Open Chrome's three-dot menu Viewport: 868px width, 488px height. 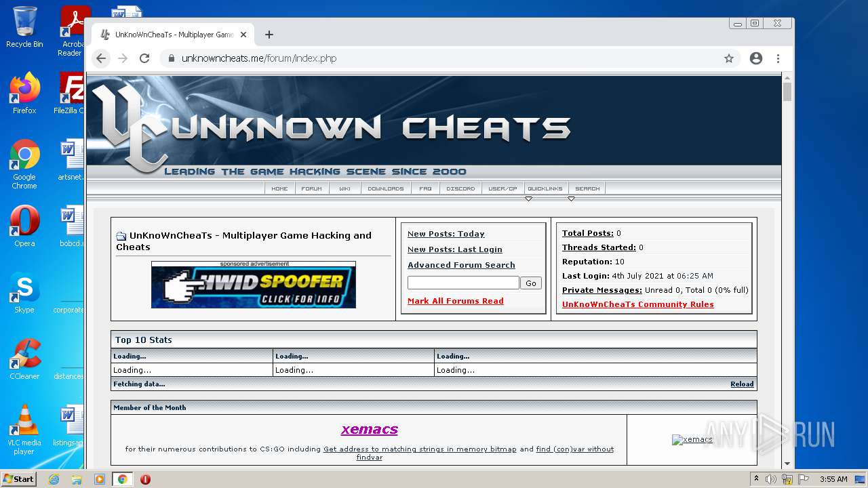778,58
